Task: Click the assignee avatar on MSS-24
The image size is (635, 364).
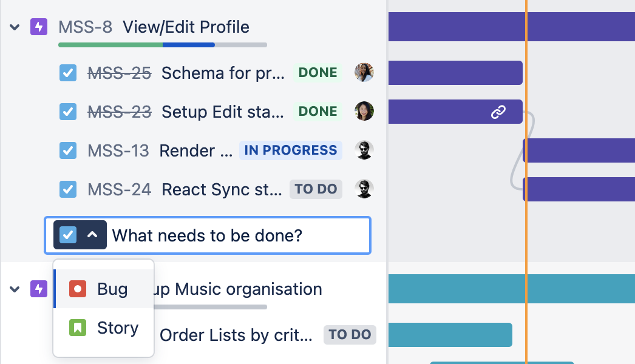Action: point(364,189)
